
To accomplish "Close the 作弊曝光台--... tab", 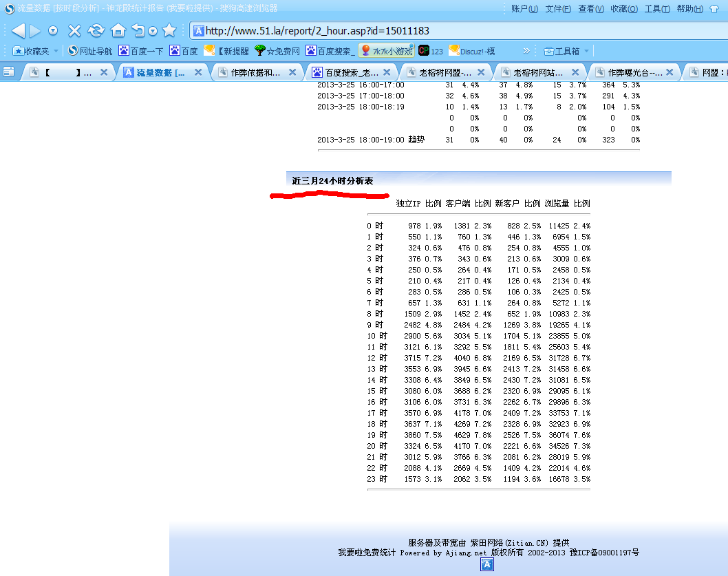I will point(670,72).
